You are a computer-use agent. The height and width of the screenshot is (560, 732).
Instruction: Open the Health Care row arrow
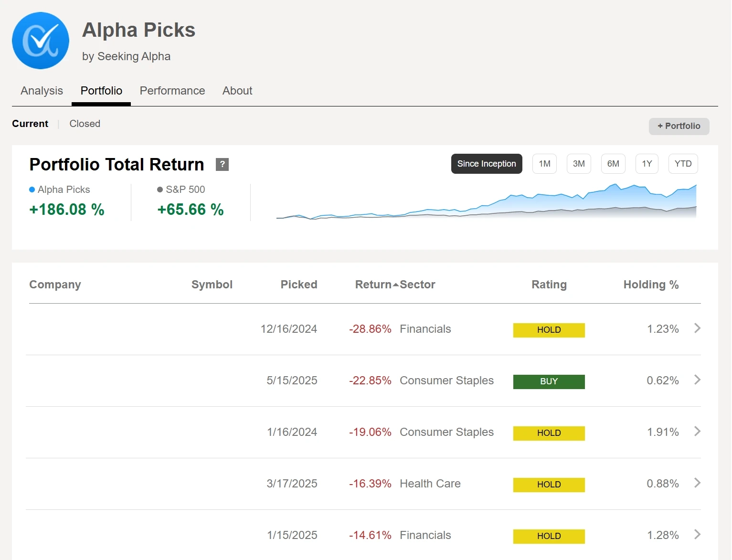point(697,483)
